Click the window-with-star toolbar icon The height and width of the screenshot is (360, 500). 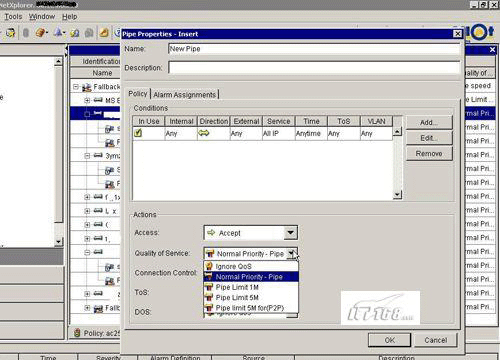(x=10, y=33)
